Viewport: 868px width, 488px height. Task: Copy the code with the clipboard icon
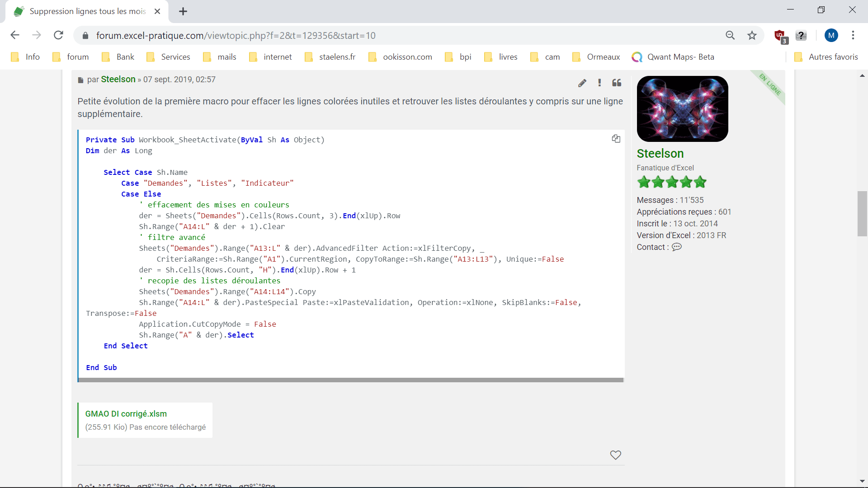click(616, 139)
